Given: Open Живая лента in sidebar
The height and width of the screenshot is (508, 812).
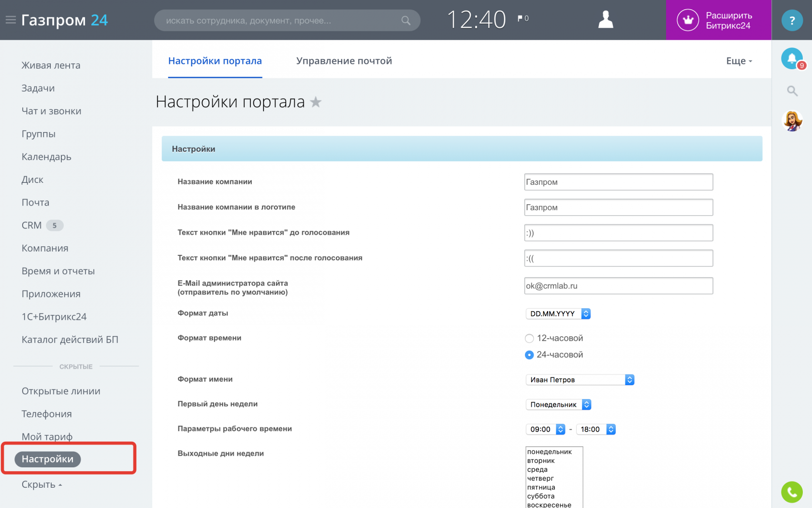Looking at the screenshot, I should pos(51,65).
